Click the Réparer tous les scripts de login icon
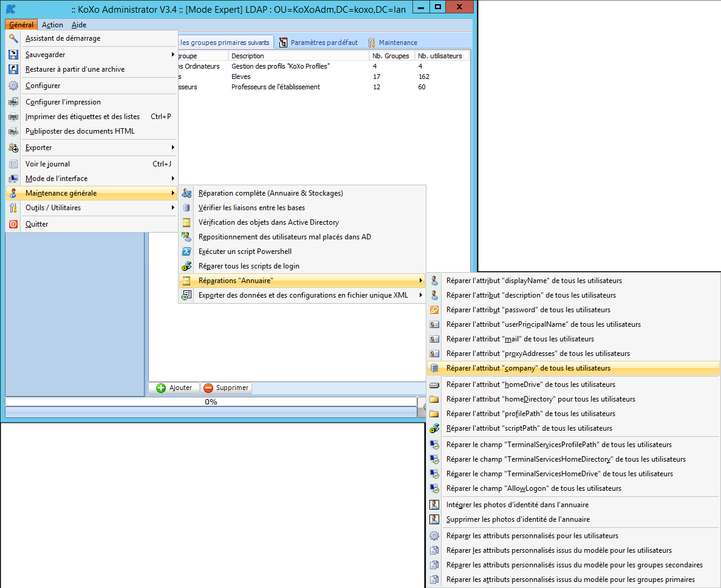This screenshot has width=721, height=588. point(186,266)
